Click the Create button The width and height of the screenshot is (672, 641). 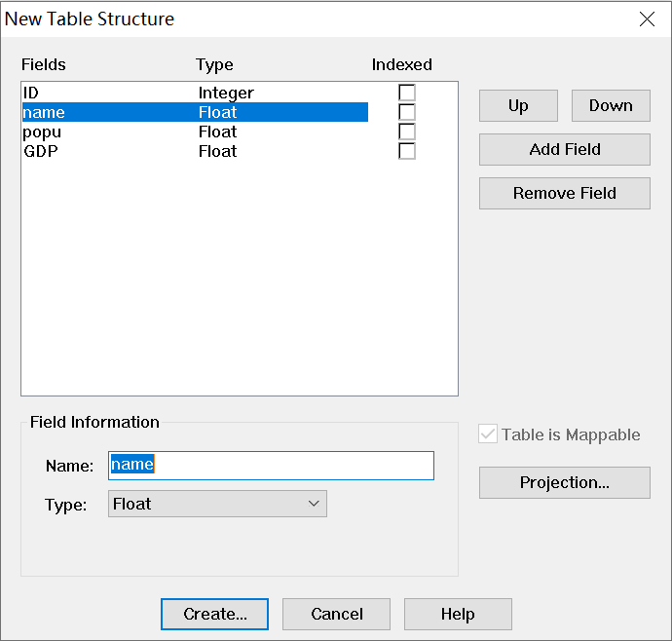pyautogui.click(x=214, y=614)
